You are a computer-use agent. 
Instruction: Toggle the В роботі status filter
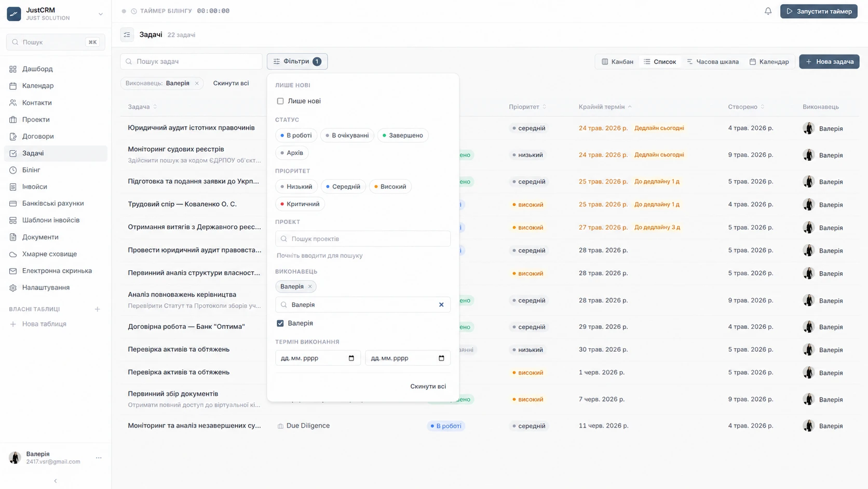point(296,135)
